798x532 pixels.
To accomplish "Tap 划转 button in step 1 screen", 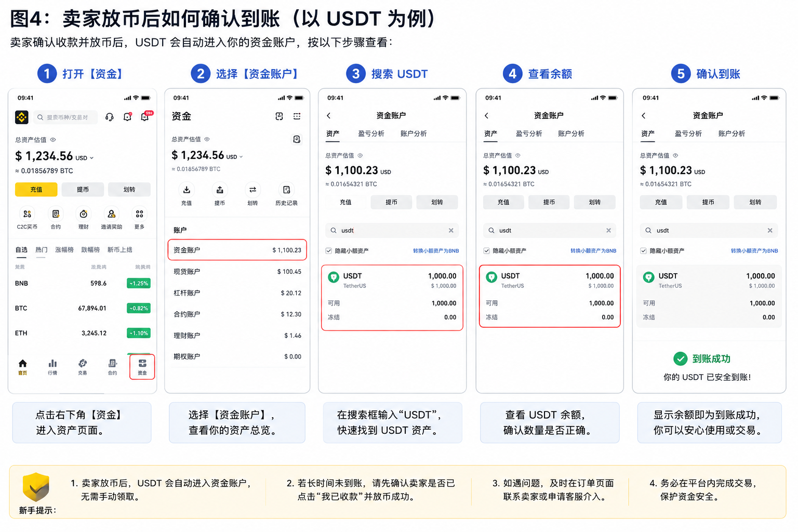I will [129, 190].
